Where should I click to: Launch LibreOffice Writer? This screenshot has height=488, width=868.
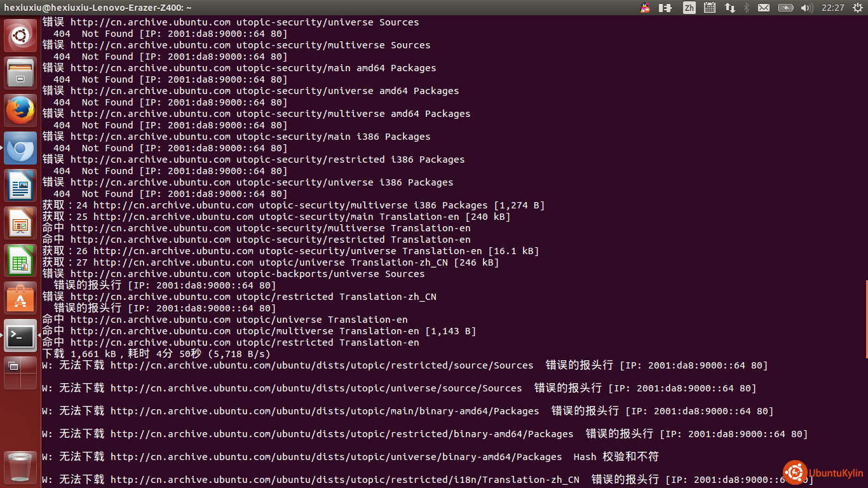(x=20, y=186)
